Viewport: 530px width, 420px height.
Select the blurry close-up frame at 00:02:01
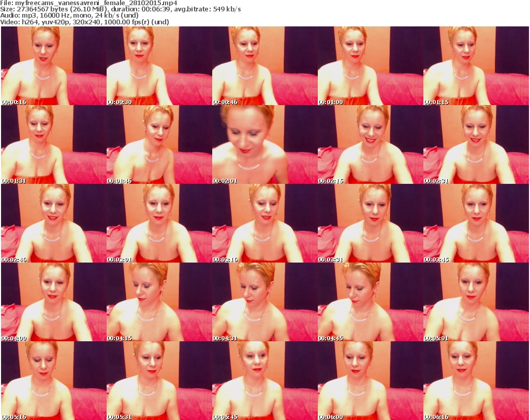coord(264,144)
